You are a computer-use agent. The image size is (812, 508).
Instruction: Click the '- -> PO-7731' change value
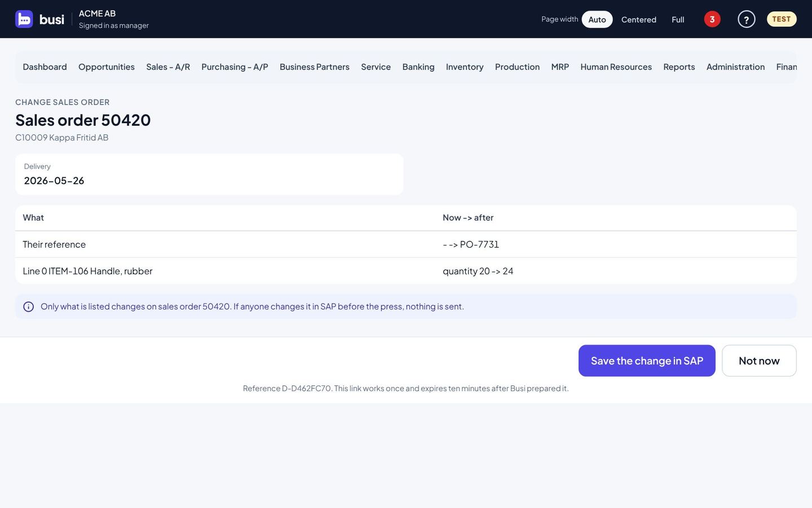point(471,244)
